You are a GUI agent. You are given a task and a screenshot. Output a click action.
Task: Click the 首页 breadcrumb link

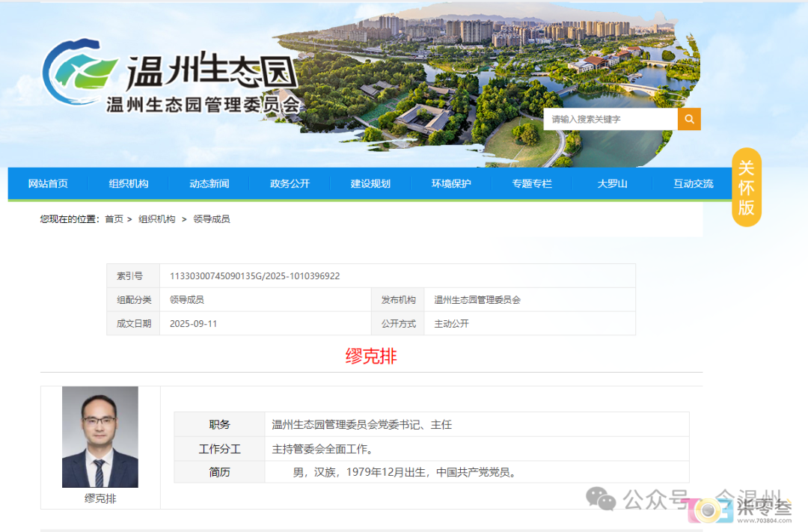[114, 219]
